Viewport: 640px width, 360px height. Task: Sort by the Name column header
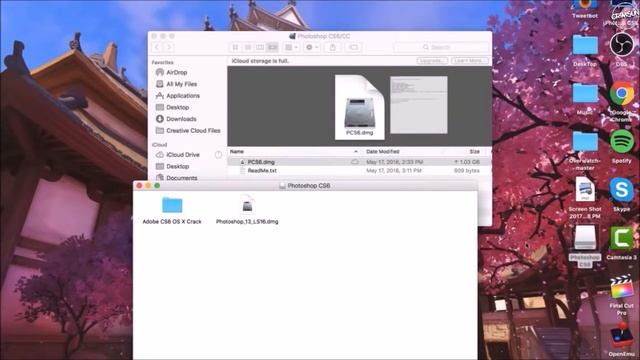(x=237, y=151)
